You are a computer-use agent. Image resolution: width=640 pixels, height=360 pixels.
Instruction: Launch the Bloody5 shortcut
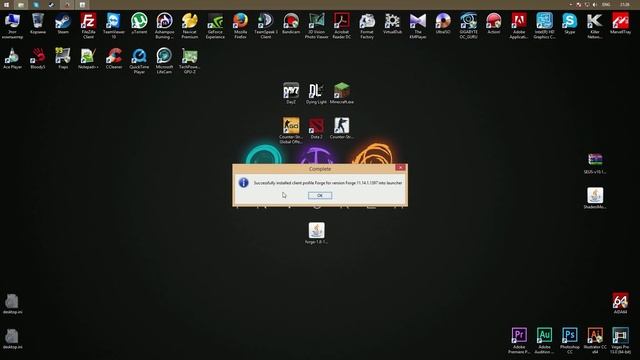38,58
